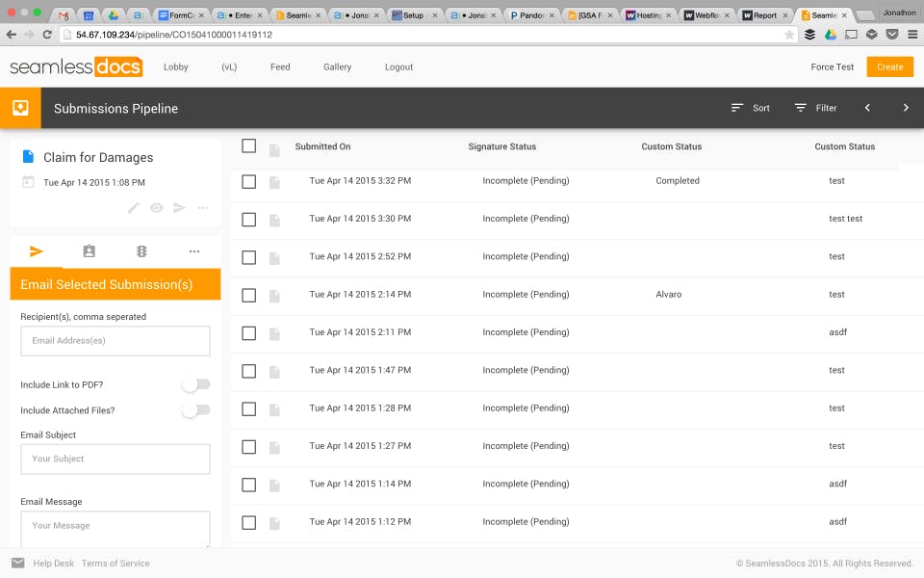Select checkbox for the 2:14 PM submission

tap(249, 295)
